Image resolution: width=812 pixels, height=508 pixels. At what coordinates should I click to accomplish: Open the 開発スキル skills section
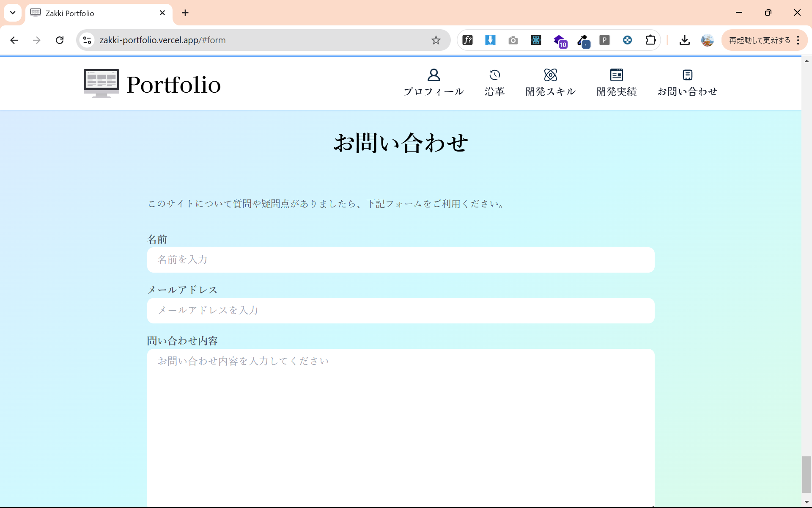tap(550, 83)
